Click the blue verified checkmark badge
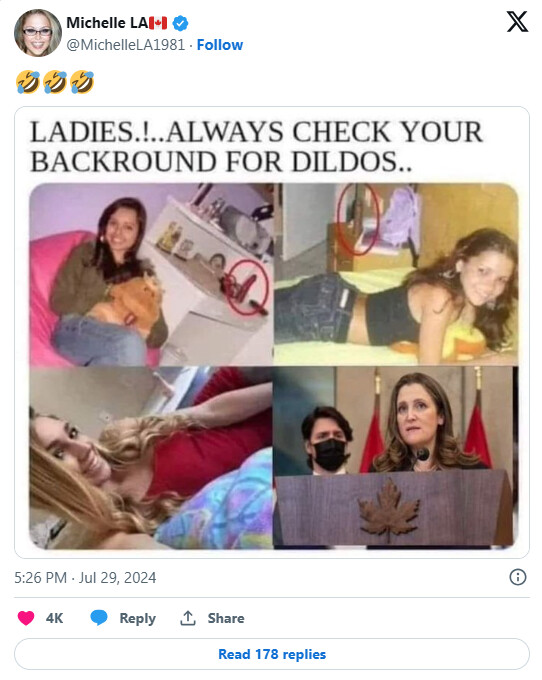Screen dimensions: 542x680 [x=180, y=23]
